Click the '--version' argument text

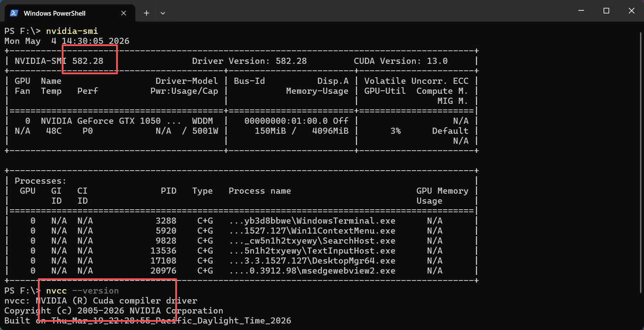(x=96, y=290)
